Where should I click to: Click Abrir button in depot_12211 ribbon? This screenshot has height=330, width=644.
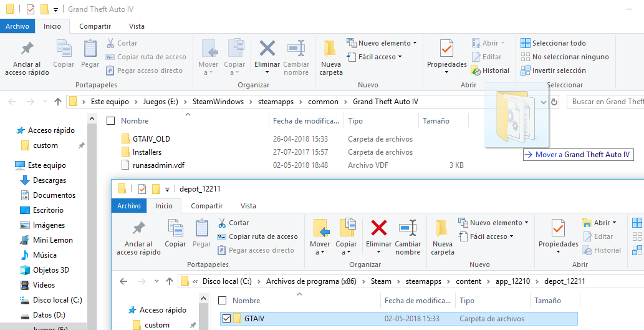coord(599,223)
